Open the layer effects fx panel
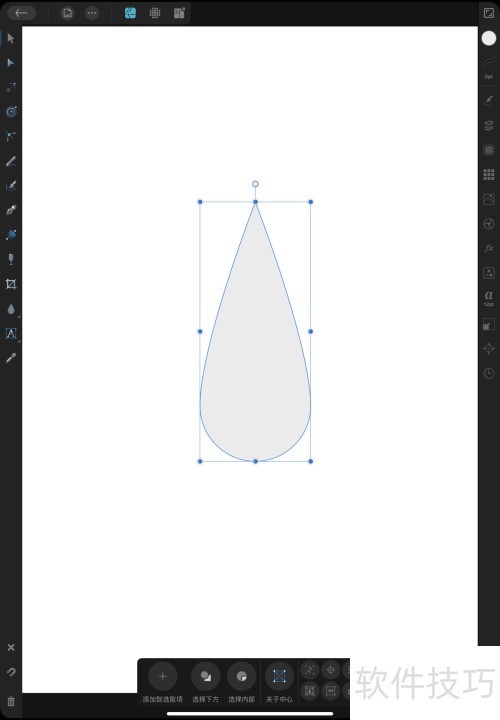 (489, 248)
